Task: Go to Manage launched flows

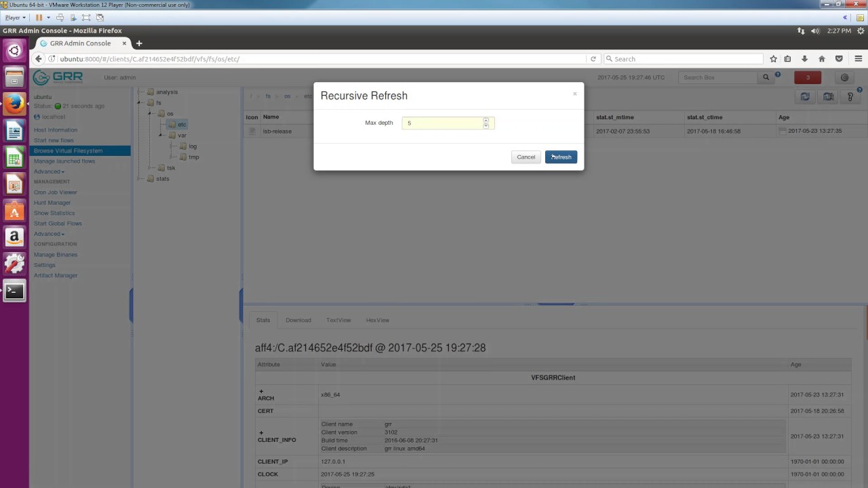Action: click(64, 161)
